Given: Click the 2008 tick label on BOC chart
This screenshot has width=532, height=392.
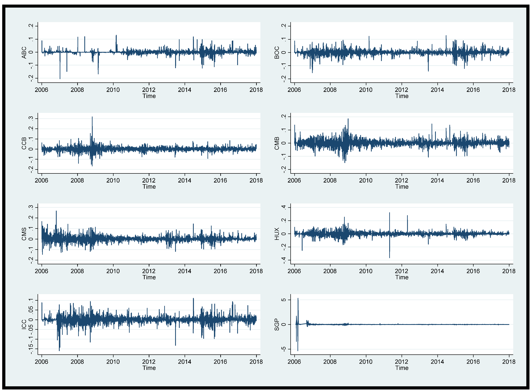Looking at the screenshot, I should 330,90.
